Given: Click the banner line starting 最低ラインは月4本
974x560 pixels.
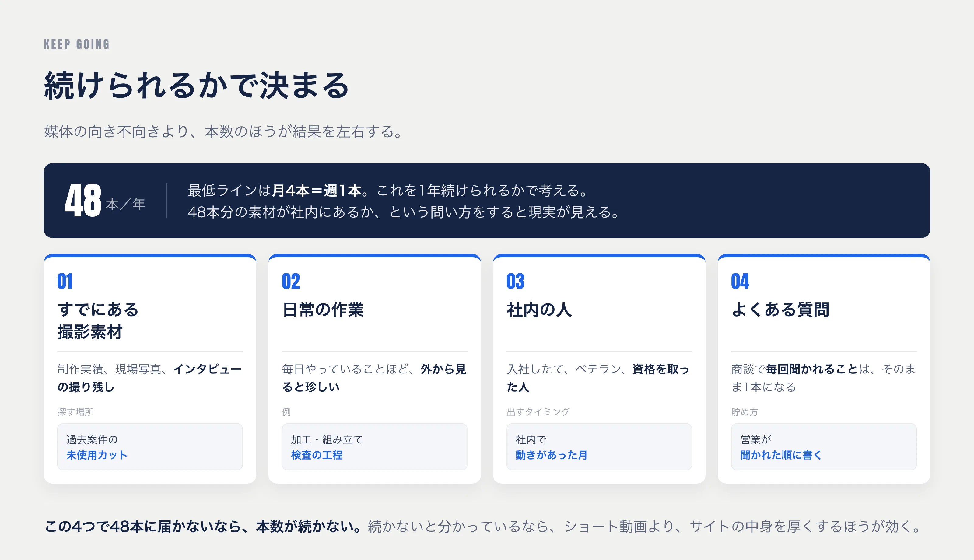Looking at the screenshot, I should click(x=387, y=191).
